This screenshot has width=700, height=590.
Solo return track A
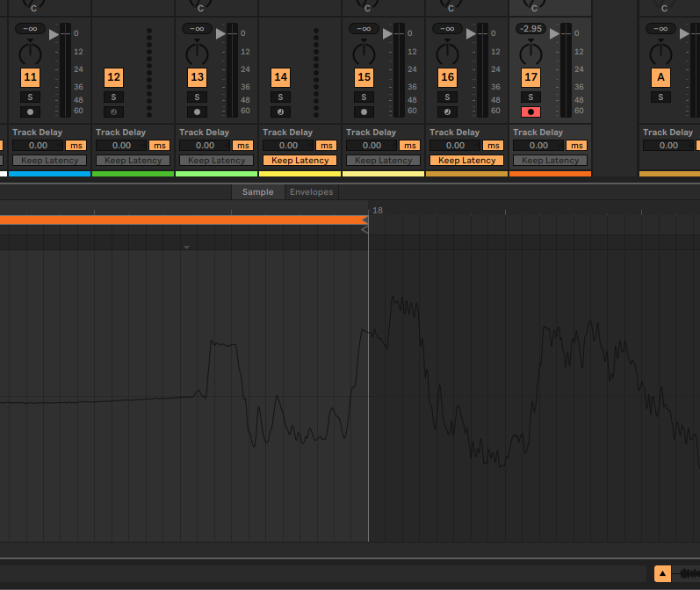661,97
